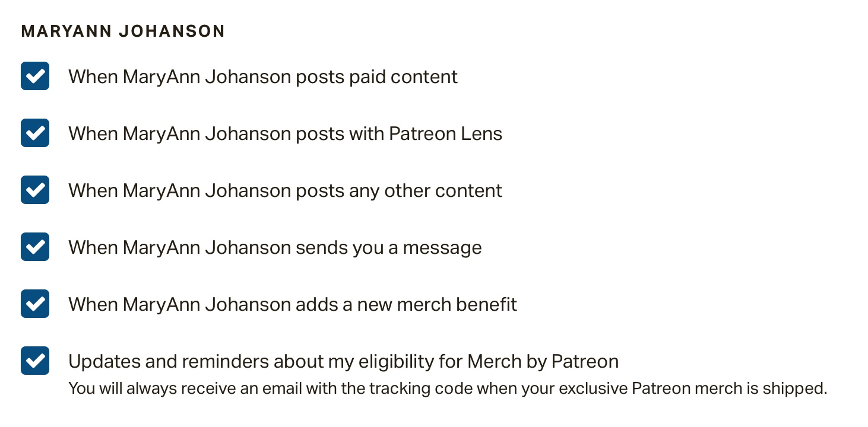Toggle the Patreon Lens posts checkbox

[x=35, y=133]
